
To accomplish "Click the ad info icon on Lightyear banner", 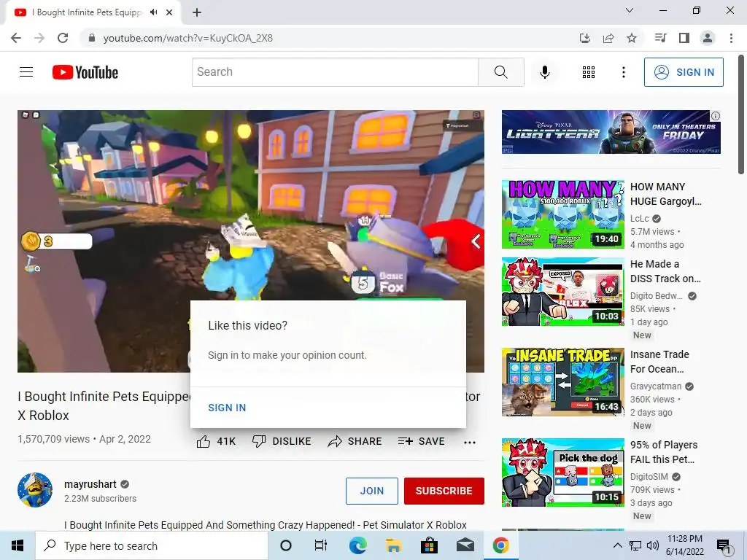I will 715,116.
